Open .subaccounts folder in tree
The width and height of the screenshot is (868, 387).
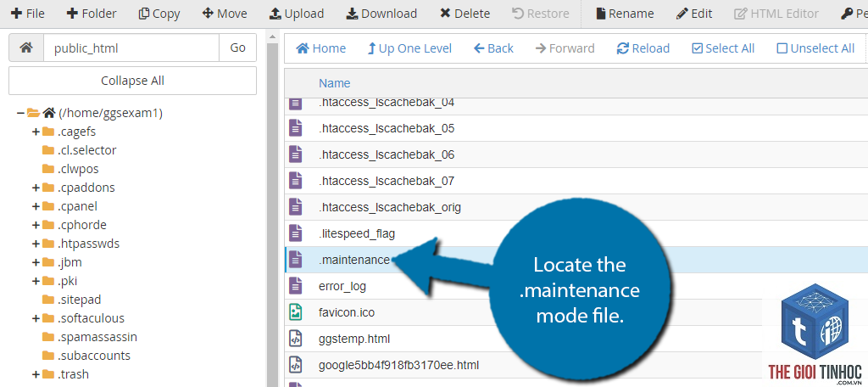[93, 356]
